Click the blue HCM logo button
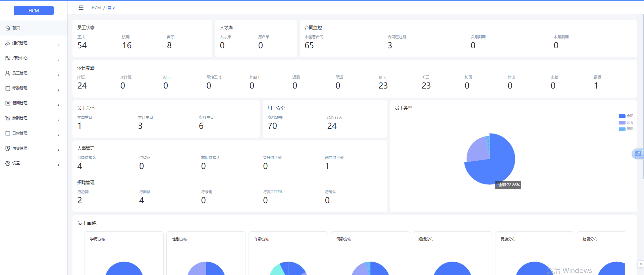This screenshot has height=275, width=644. pyautogui.click(x=34, y=11)
